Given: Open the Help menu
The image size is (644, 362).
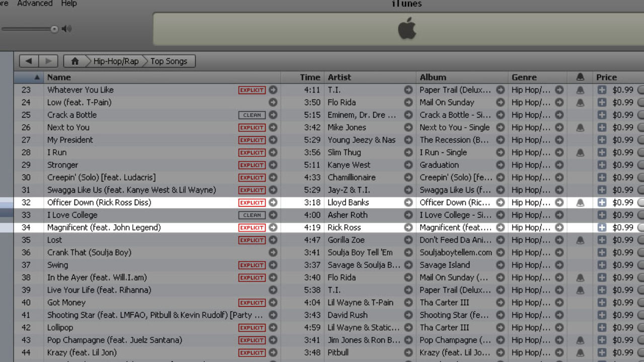Looking at the screenshot, I should coord(69,4).
